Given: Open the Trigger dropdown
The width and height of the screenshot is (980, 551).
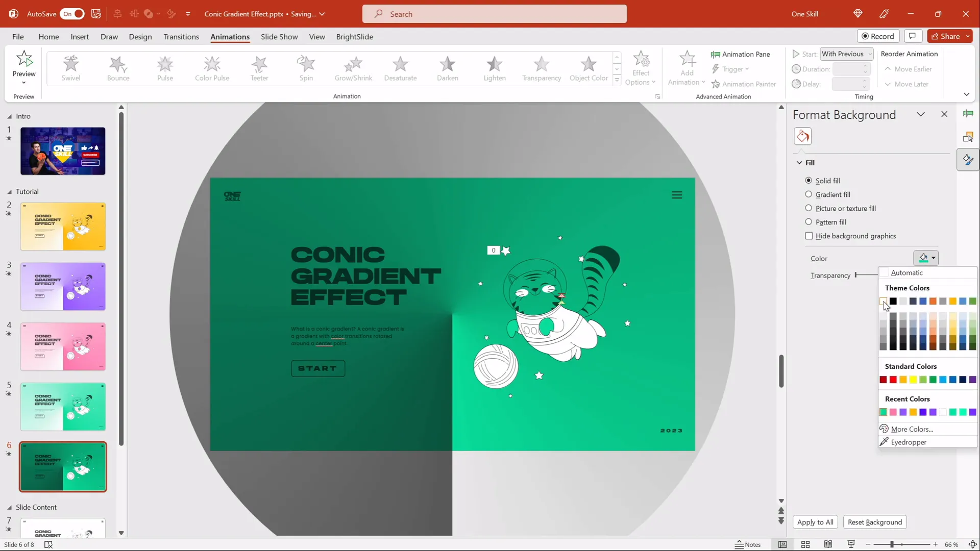Looking at the screenshot, I should click(x=730, y=69).
